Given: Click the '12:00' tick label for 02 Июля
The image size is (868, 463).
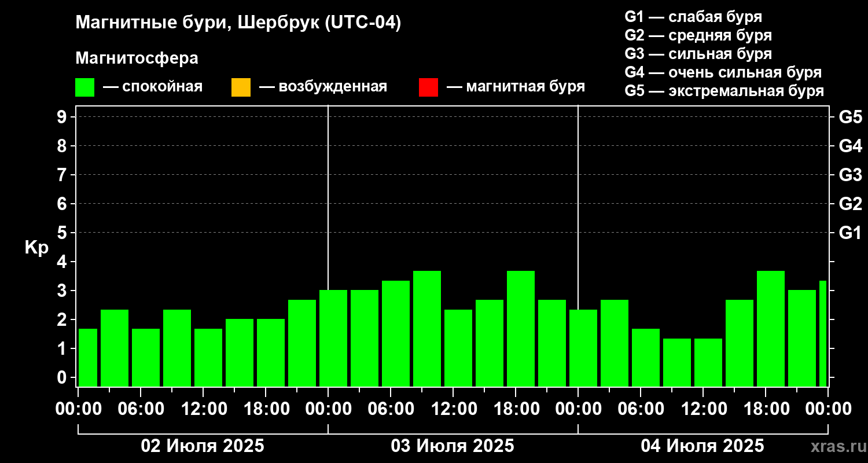Looking at the screenshot, I should point(203,409).
